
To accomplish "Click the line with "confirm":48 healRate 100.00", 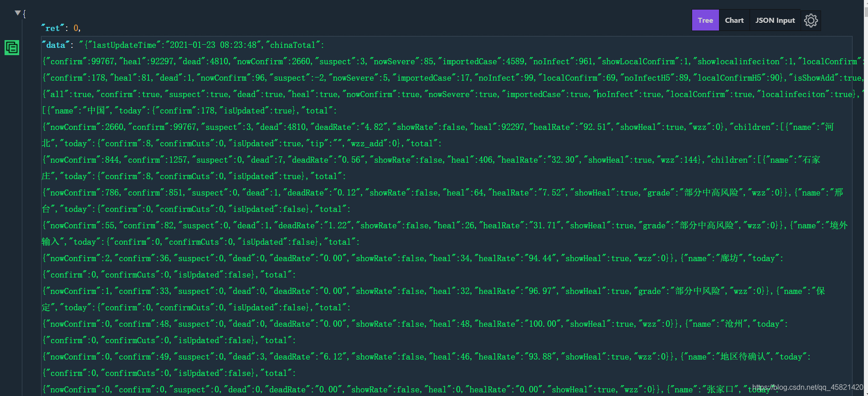I will [415, 324].
